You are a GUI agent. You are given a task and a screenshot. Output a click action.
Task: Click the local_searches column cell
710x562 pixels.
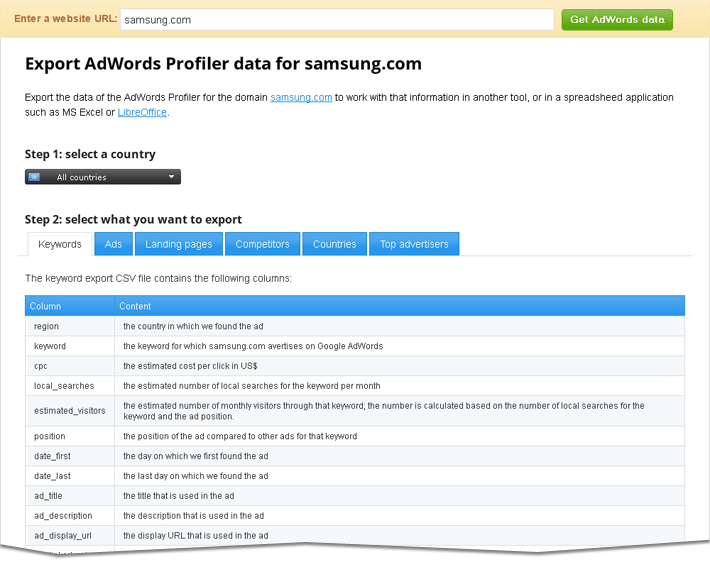(x=70, y=386)
